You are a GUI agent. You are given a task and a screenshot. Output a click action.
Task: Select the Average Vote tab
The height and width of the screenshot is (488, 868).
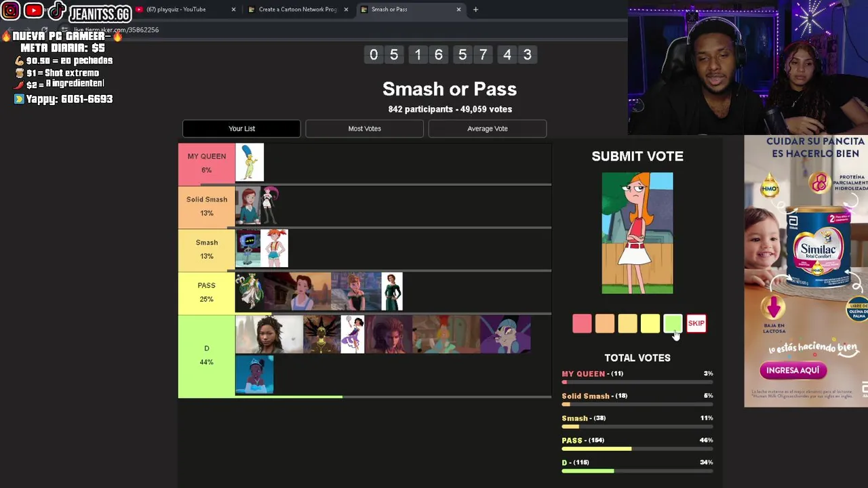click(488, 129)
